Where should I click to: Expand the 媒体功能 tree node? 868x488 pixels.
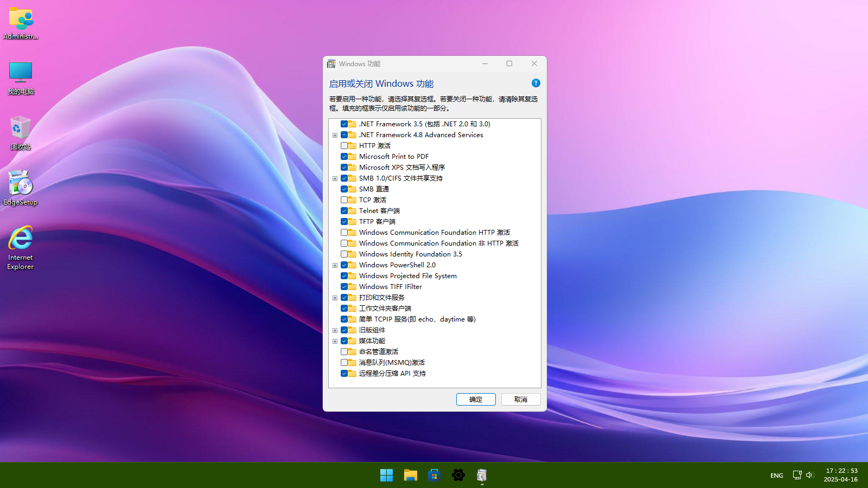coord(335,341)
